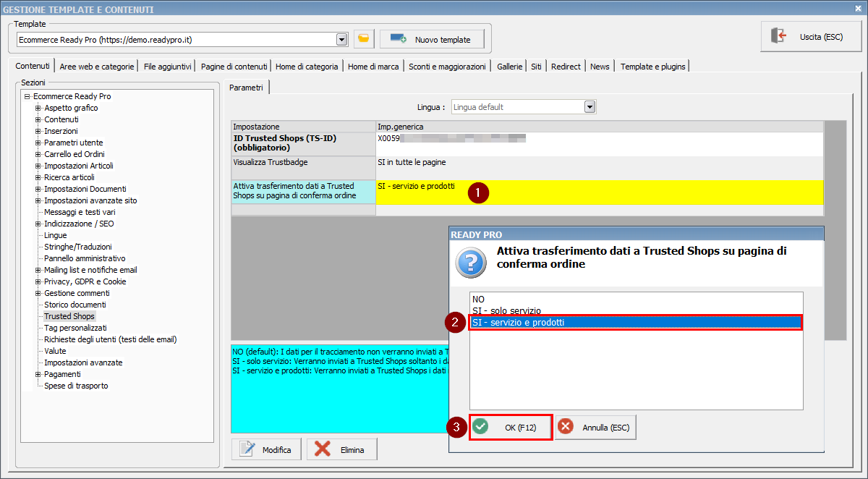Click the Imp.generica column header
The image size is (868, 479).
pos(600,127)
